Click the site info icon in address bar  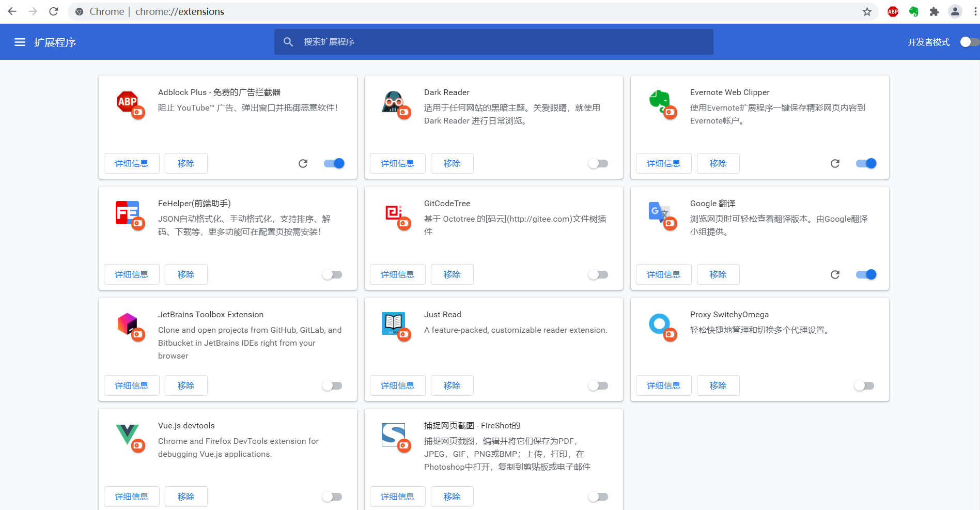(x=79, y=11)
